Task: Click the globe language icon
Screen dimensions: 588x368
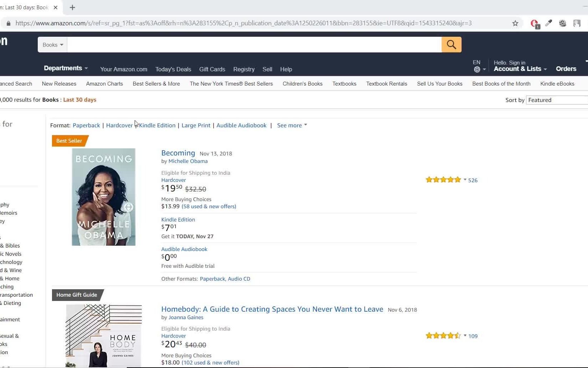Action: coord(477,70)
